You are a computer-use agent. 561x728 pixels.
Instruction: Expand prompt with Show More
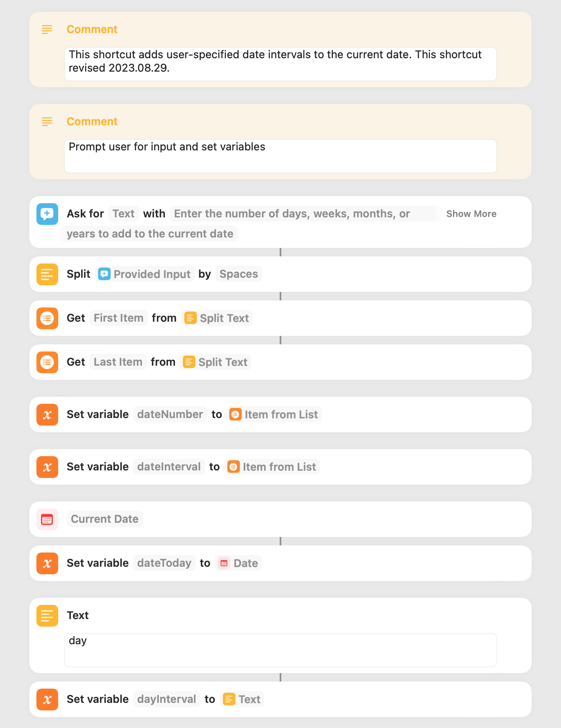click(x=471, y=214)
